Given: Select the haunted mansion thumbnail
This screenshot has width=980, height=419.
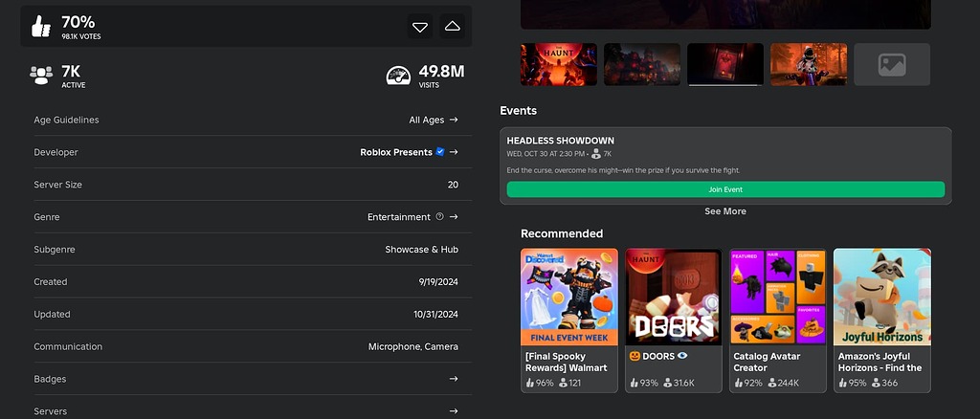Looking at the screenshot, I should coord(642,64).
